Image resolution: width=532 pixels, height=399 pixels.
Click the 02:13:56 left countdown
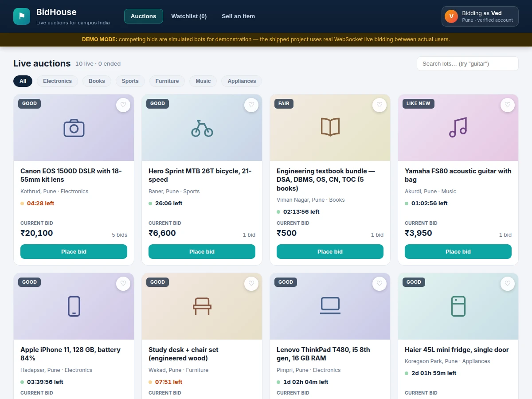click(x=301, y=212)
